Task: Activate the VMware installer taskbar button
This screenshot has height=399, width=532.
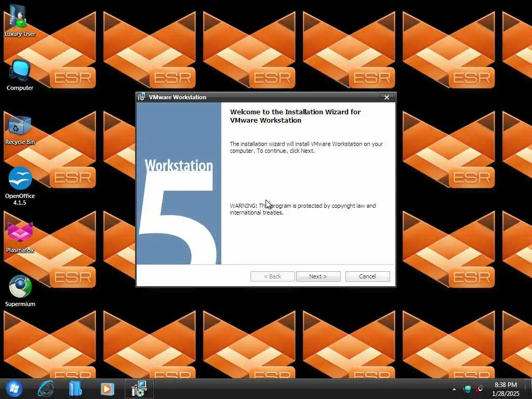Action: 139,389
